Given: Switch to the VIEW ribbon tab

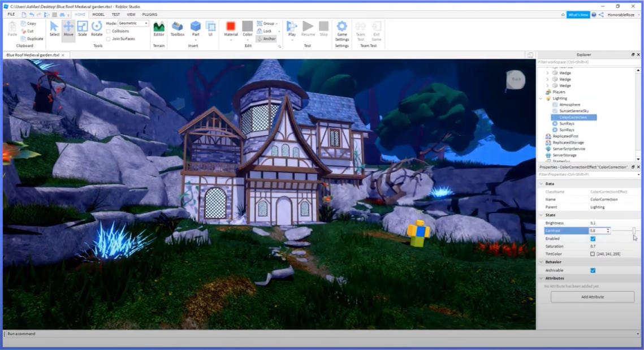Looking at the screenshot, I should pos(131,14).
